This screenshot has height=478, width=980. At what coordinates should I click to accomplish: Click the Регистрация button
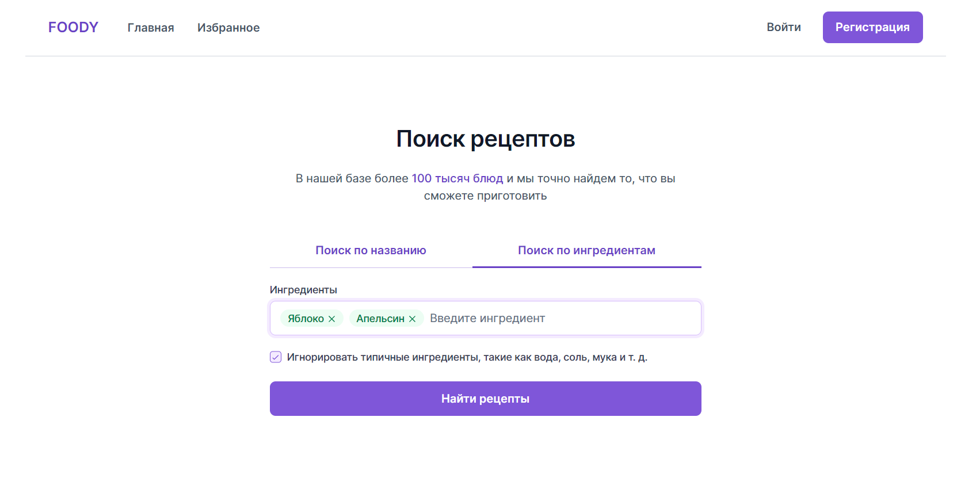(x=872, y=27)
